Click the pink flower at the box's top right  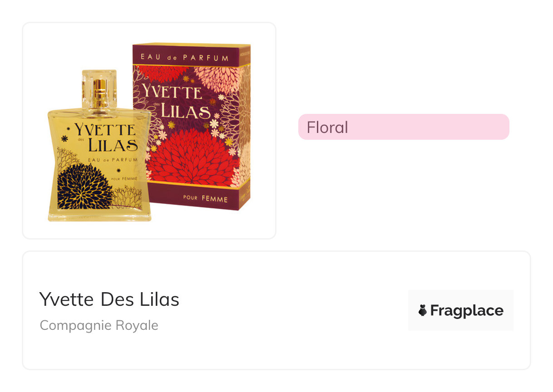(217, 78)
